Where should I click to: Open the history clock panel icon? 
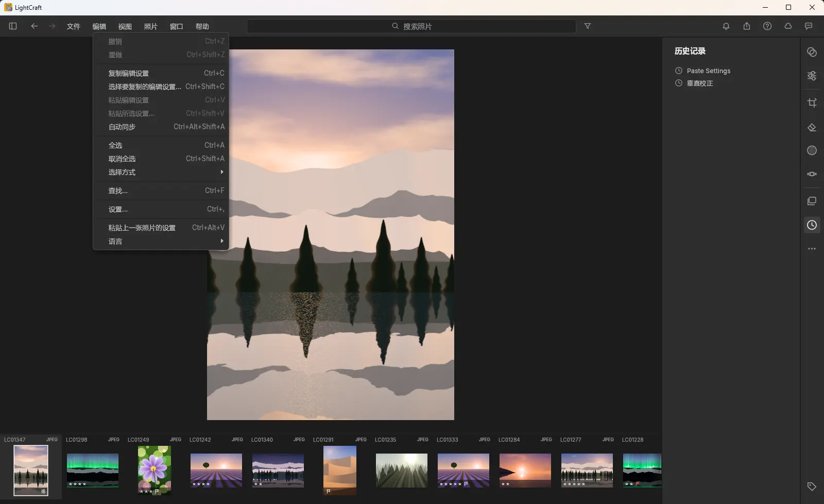pos(812,225)
